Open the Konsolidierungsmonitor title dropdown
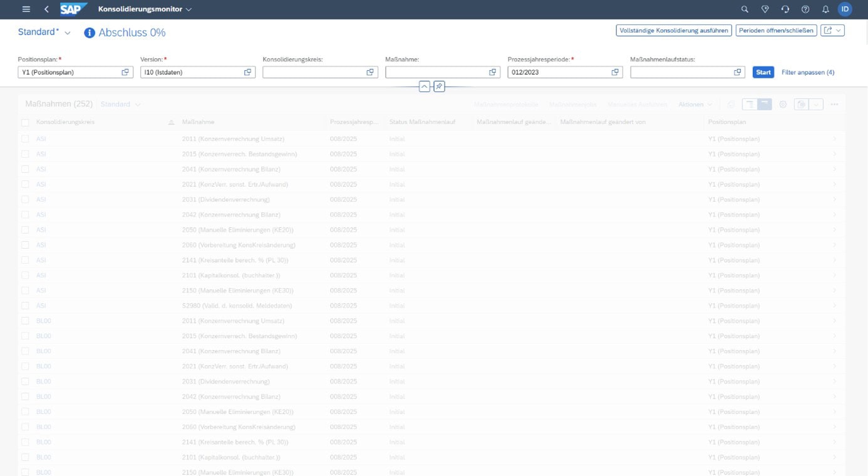This screenshot has width=868, height=476. (189, 9)
